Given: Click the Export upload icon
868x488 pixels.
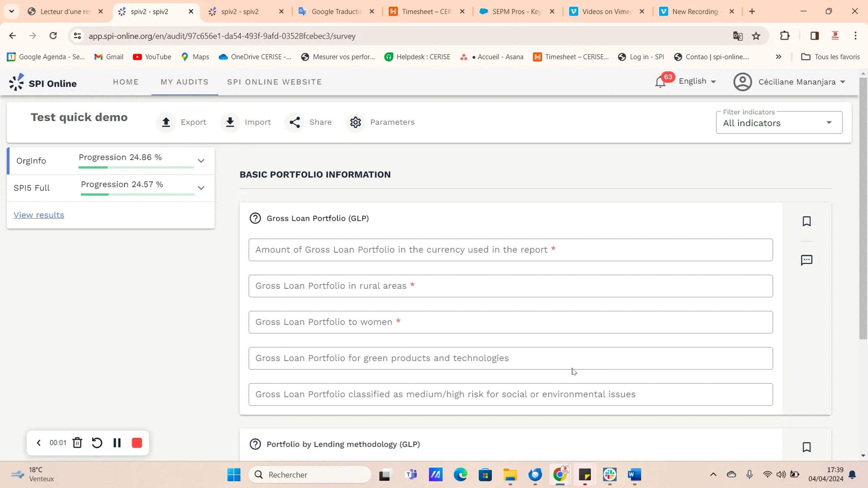Looking at the screenshot, I should [x=166, y=122].
